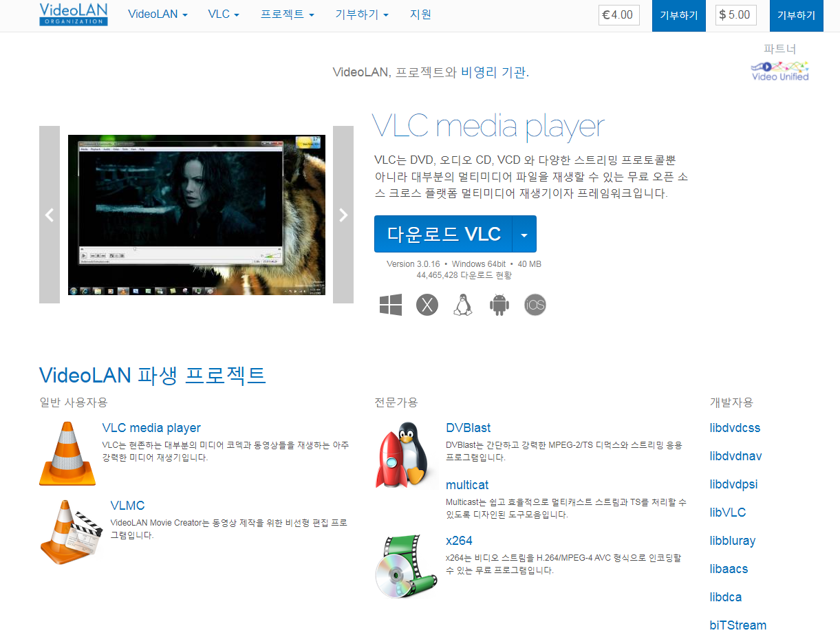This screenshot has width=840, height=635.
Task: Expand the 기부하기 navigation menu
Action: point(362,14)
